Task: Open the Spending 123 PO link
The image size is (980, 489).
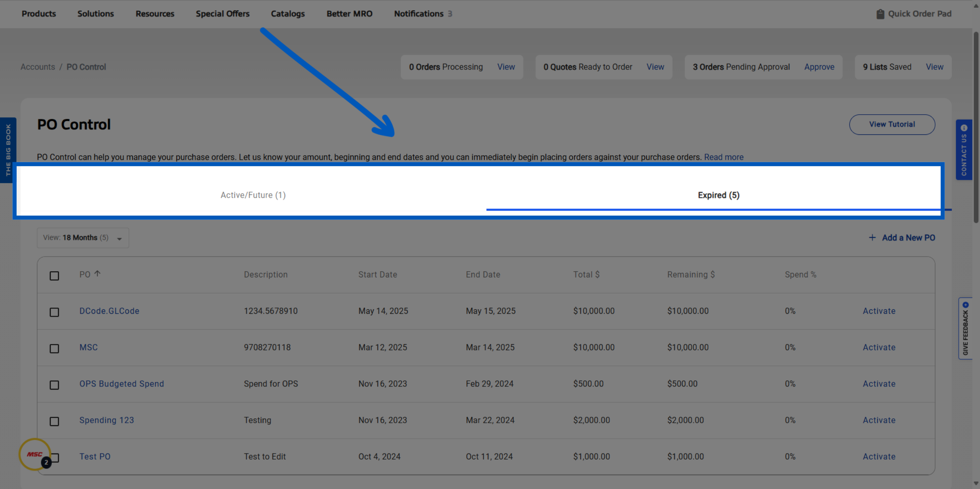Action: (107, 420)
